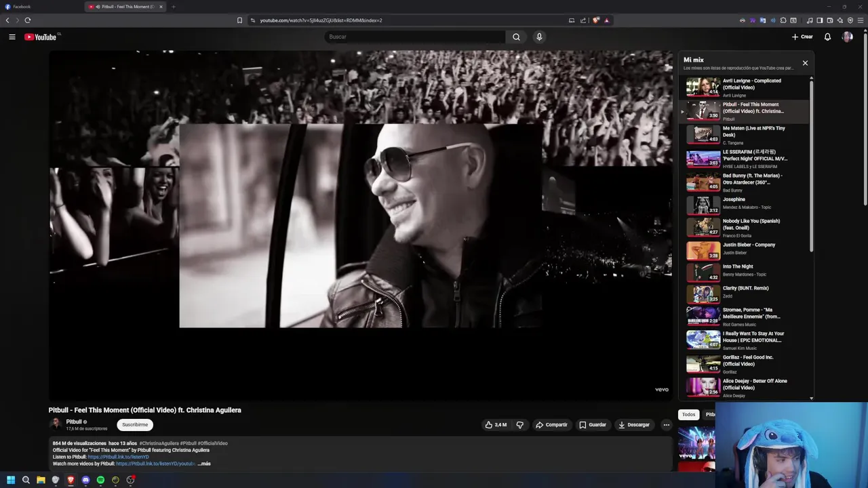Screen dimensions: 868x488
Task: Subscribe with the Suscribirme button
Action: tap(135, 425)
